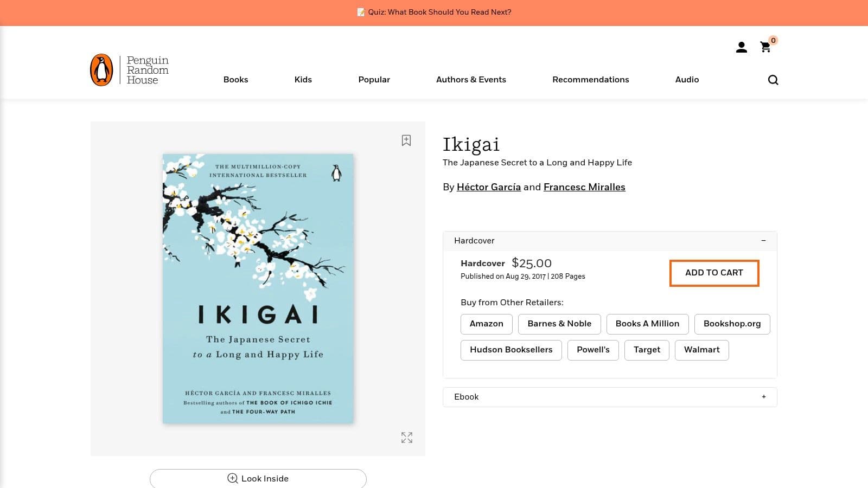The image size is (868, 488).
Task: Click the published date and pages text
Action: (x=523, y=277)
